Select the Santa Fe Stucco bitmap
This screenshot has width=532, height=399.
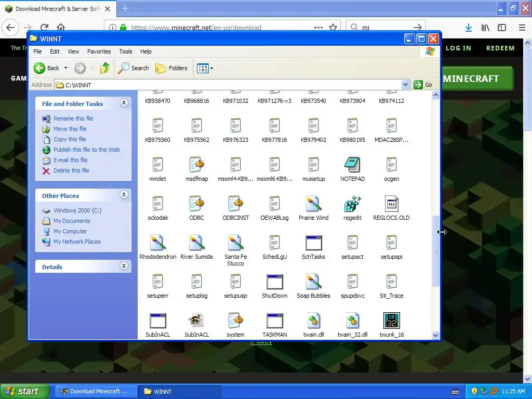pyautogui.click(x=235, y=243)
